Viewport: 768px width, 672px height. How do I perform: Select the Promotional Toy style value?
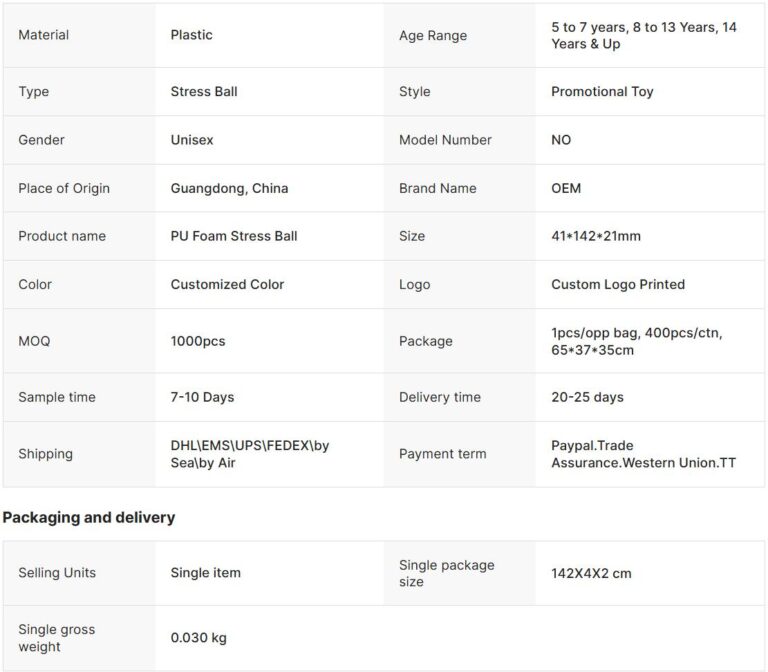602,92
